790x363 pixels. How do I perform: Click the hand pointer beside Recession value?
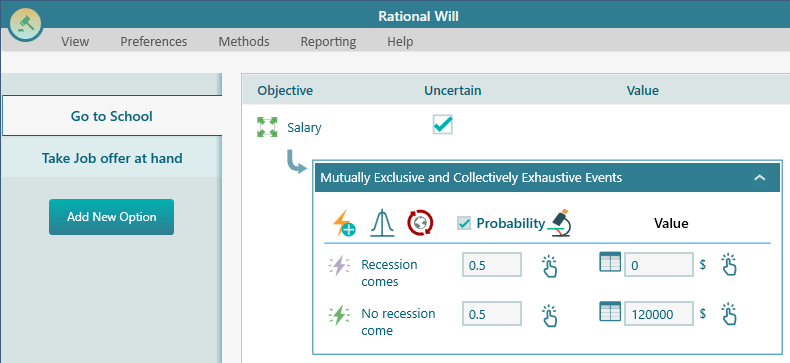729,264
